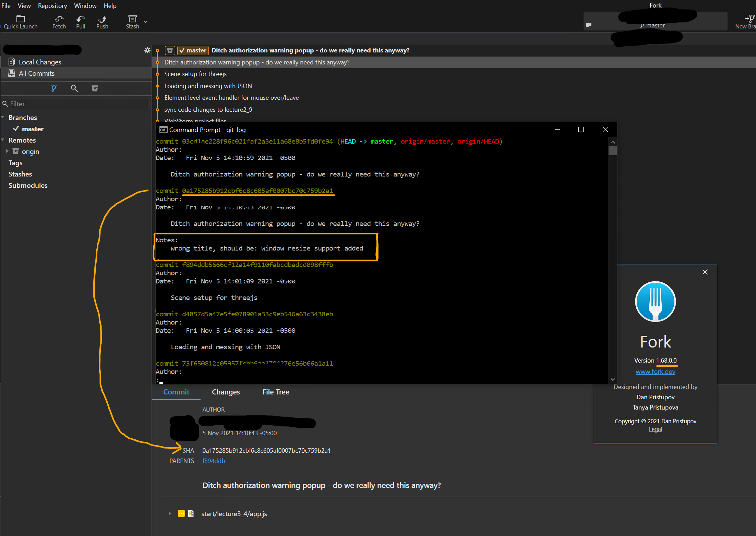The width and height of the screenshot is (756, 536).
Task: Expand the origin remote node
Action: (x=7, y=151)
